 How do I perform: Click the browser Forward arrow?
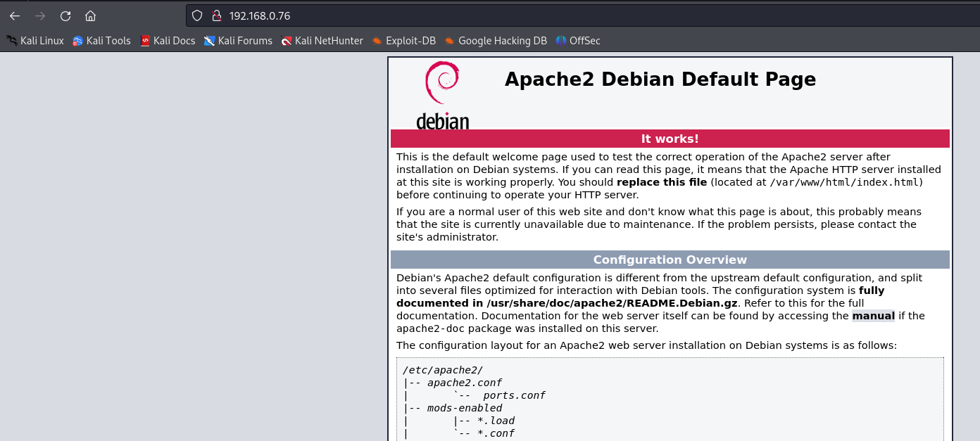pyautogui.click(x=40, y=15)
